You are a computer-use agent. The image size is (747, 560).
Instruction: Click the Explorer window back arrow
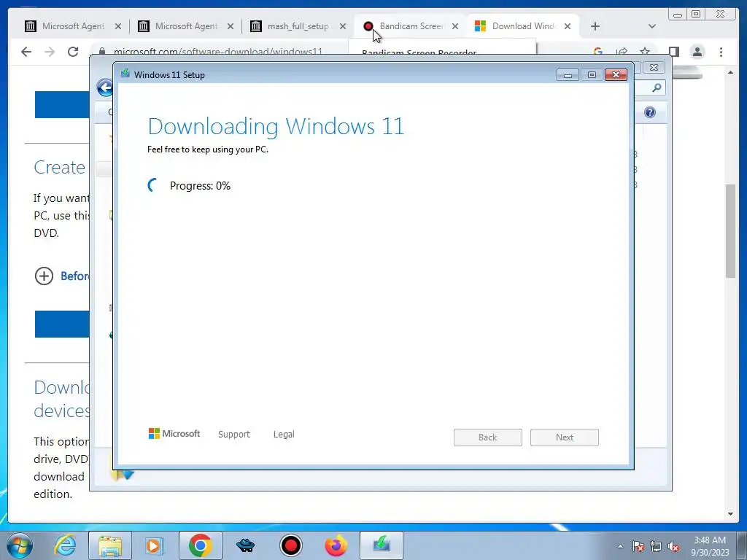tap(105, 87)
